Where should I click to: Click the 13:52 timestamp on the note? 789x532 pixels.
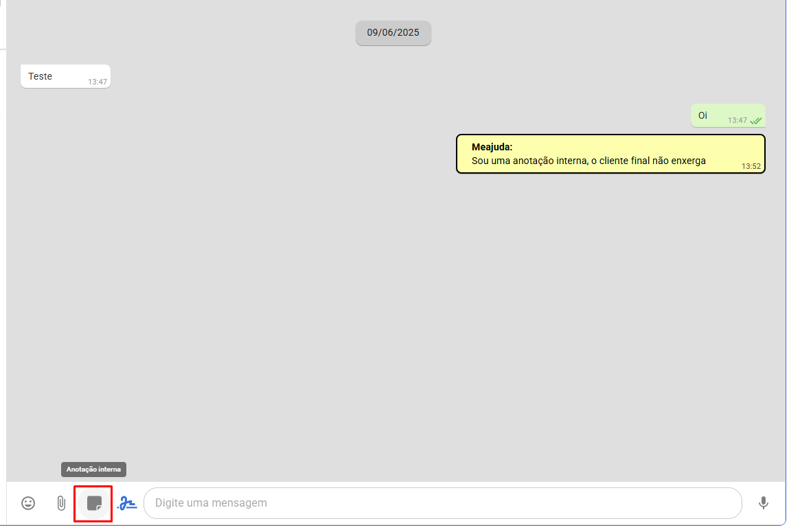click(x=751, y=166)
